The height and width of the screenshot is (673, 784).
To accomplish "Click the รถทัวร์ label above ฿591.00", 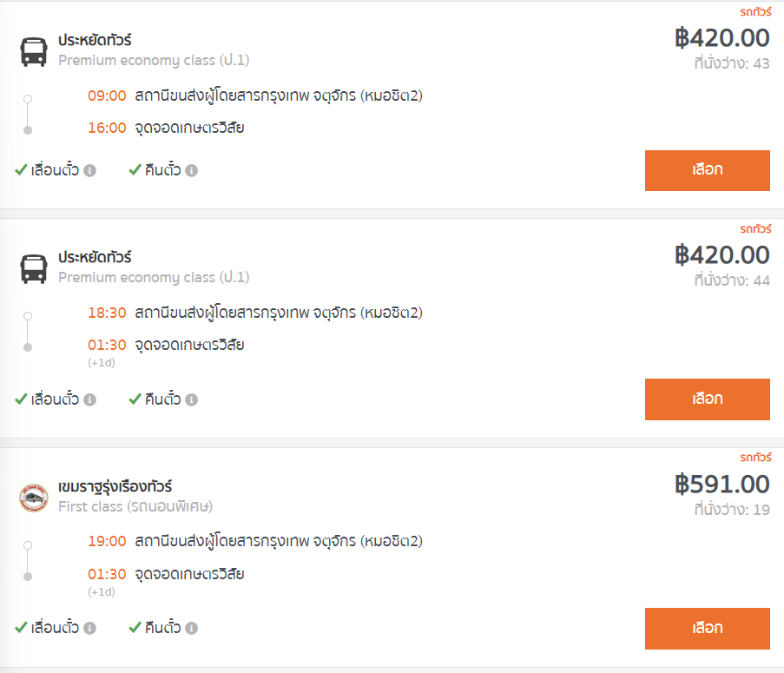I will click(x=755, y=458).
